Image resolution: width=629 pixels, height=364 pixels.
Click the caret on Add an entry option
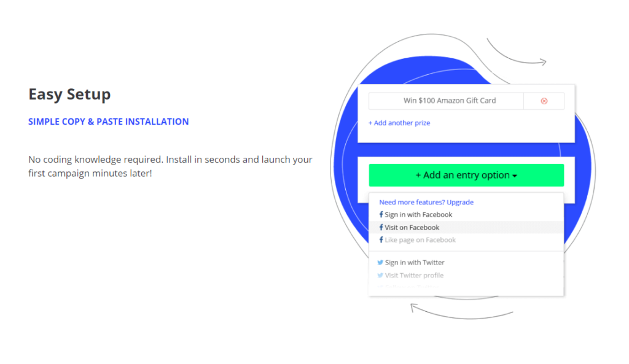[x=515, y=176]
